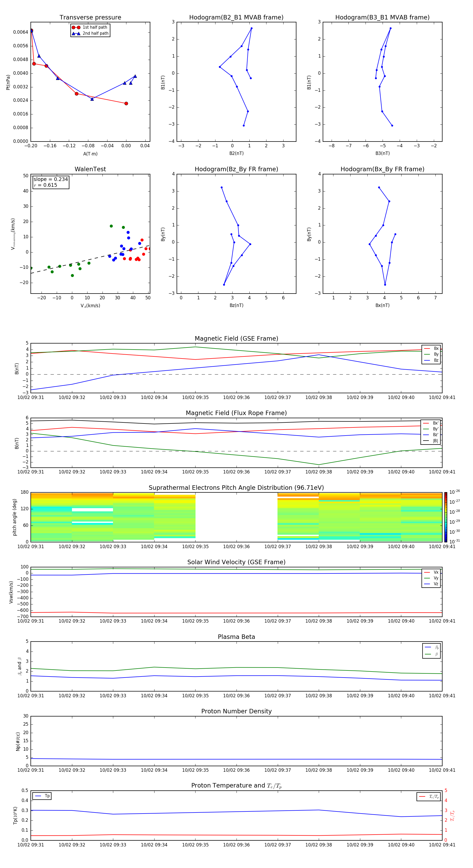Click the 'Hodogram(B2_B1 MVAB frame)' title
The height and width of the screenshot is (868, 473).
236,18
